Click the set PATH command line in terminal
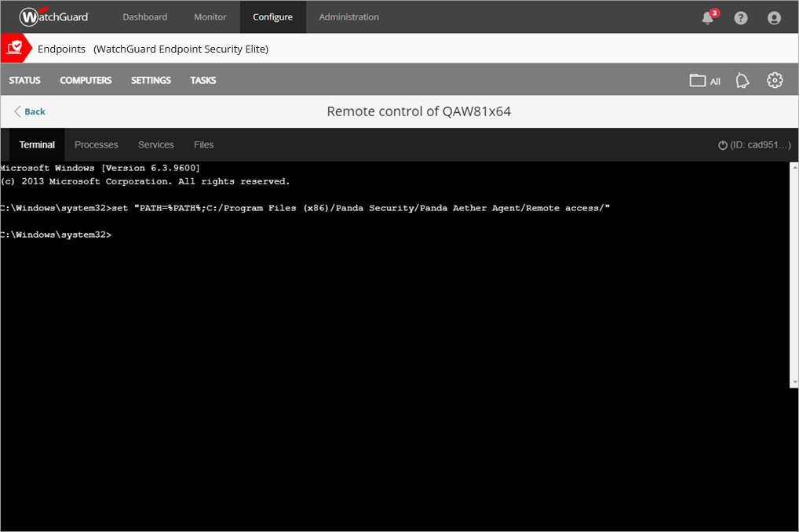 point(305,208)
